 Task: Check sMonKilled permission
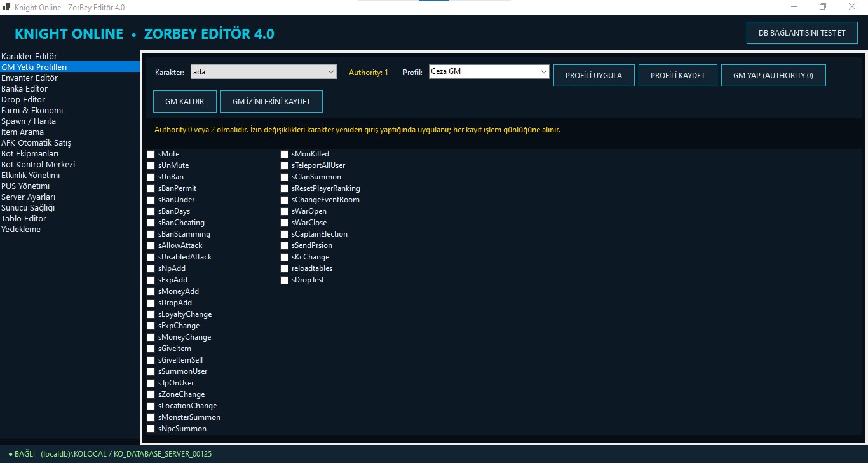click(x=285, y=154)
